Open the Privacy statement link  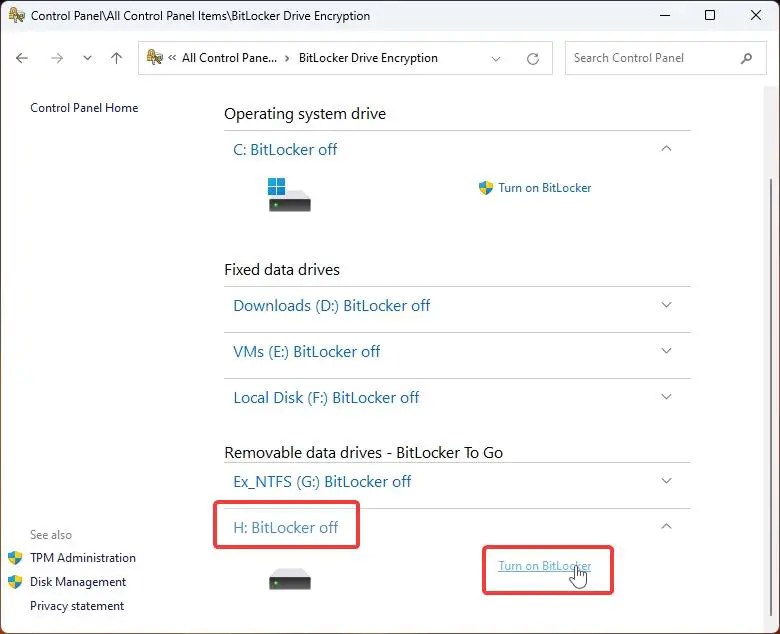[x=77, y=606]
